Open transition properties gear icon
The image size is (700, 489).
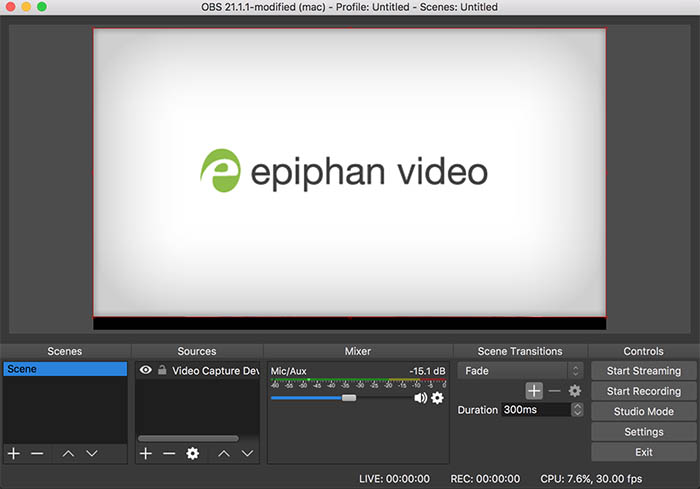coord(575,391)
